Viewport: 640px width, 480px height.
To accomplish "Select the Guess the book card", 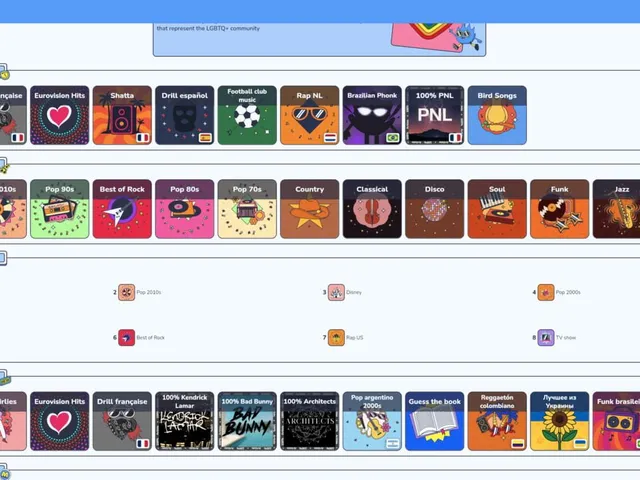I will point(434,421).
